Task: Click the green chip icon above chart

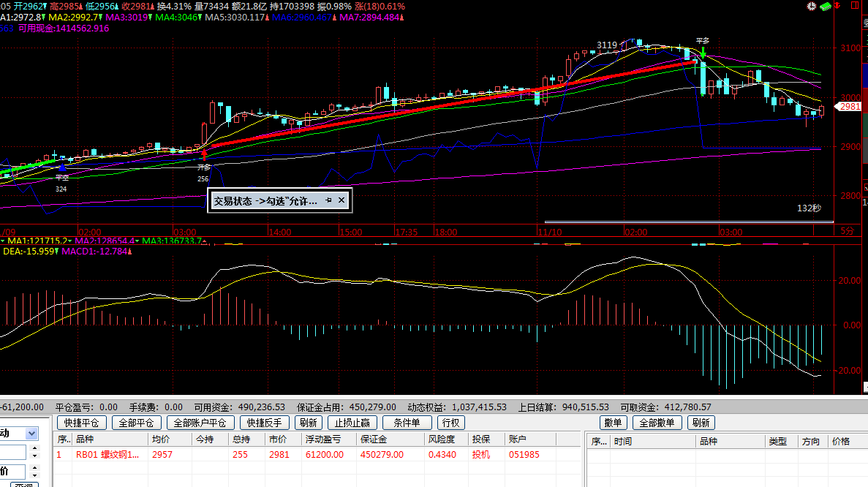Action: [825, 6]
